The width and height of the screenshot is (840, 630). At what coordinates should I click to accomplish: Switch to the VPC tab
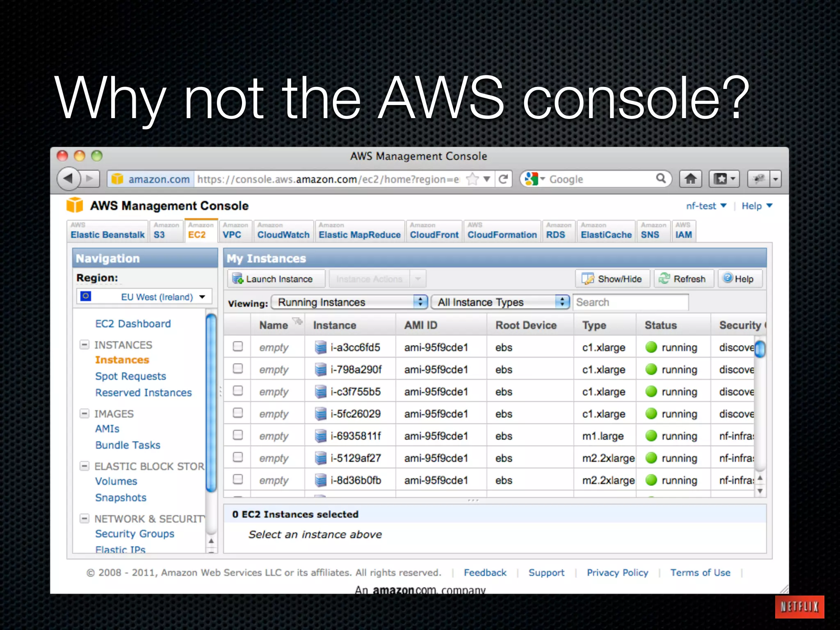click(235, 231)
